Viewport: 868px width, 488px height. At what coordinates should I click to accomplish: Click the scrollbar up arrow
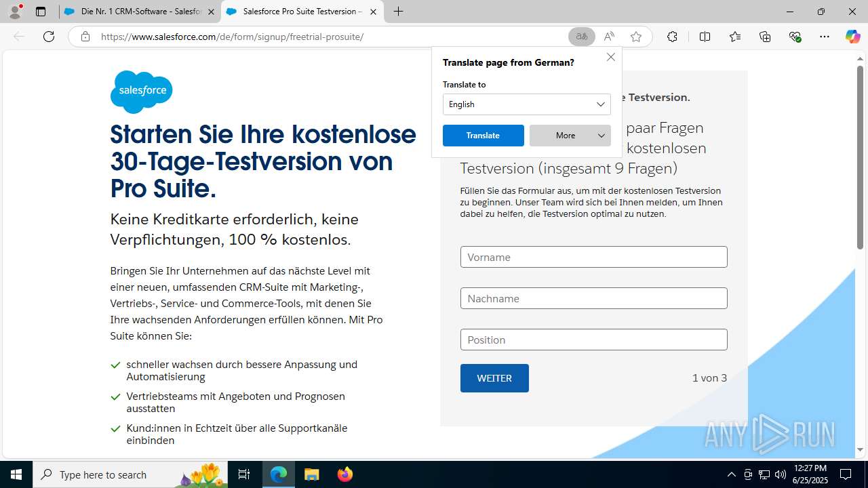860,58
